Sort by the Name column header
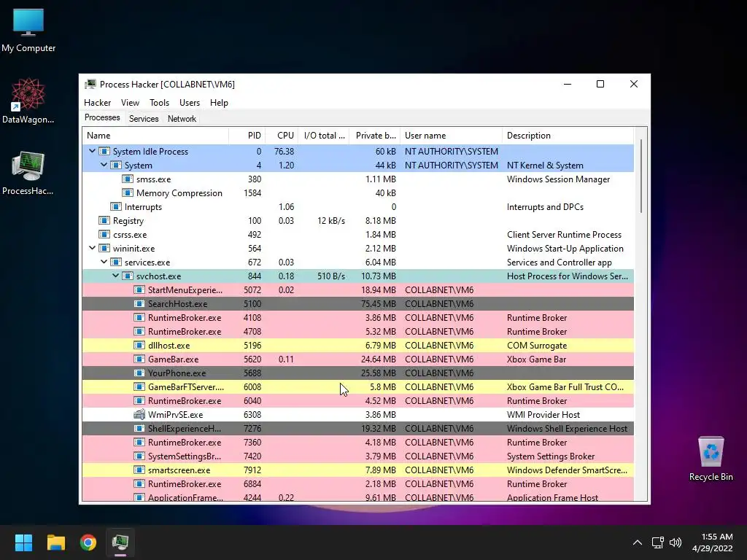Image resolution: width=747 pixels, height=560 pixels. pyautogui.click(x=155, y=136)
